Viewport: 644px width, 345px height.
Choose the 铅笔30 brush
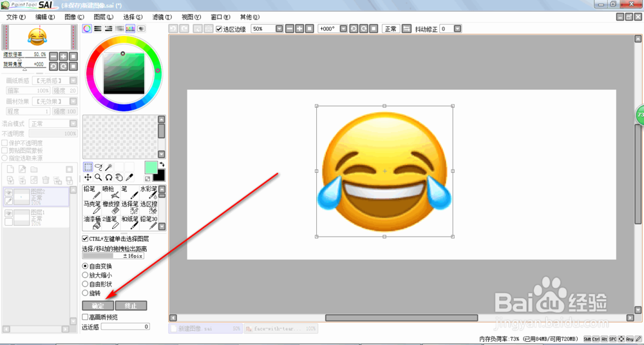click(x=149, y=223)
